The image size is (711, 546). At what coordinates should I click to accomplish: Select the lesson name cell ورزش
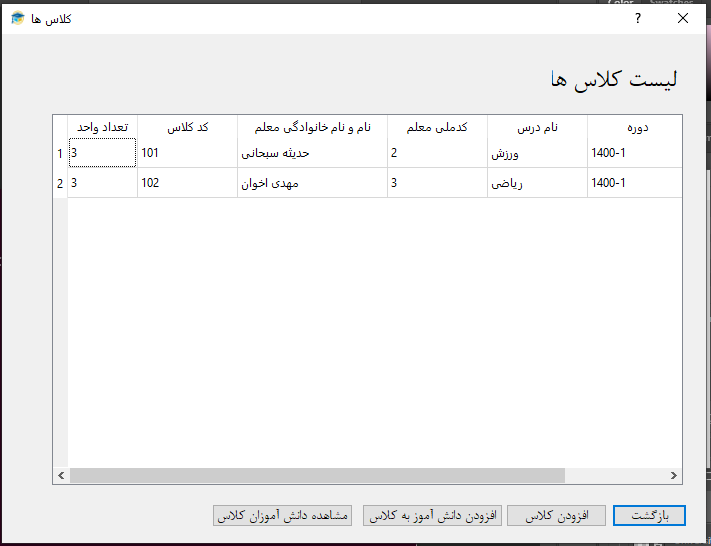[537, 153]
